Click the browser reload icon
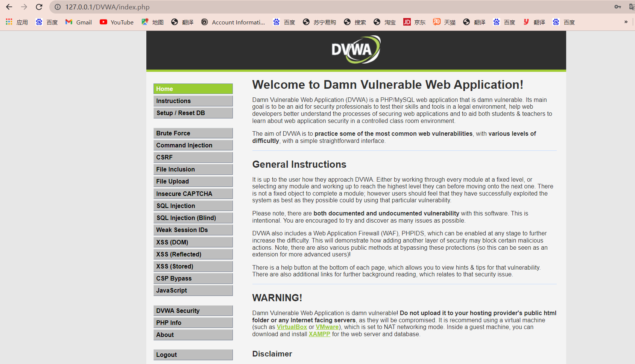This screenshot has width=635, height=364. [39, 7]
